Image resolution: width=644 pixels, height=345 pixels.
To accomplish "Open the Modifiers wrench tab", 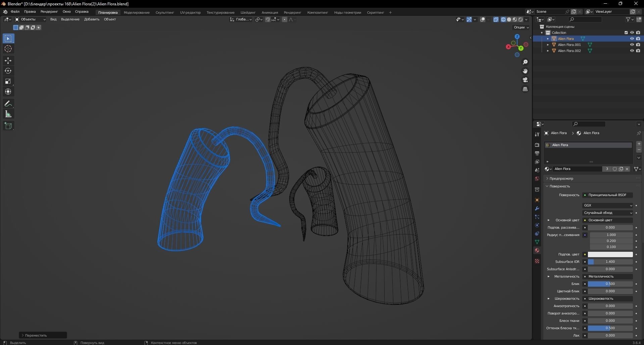I will pos(537,209).
